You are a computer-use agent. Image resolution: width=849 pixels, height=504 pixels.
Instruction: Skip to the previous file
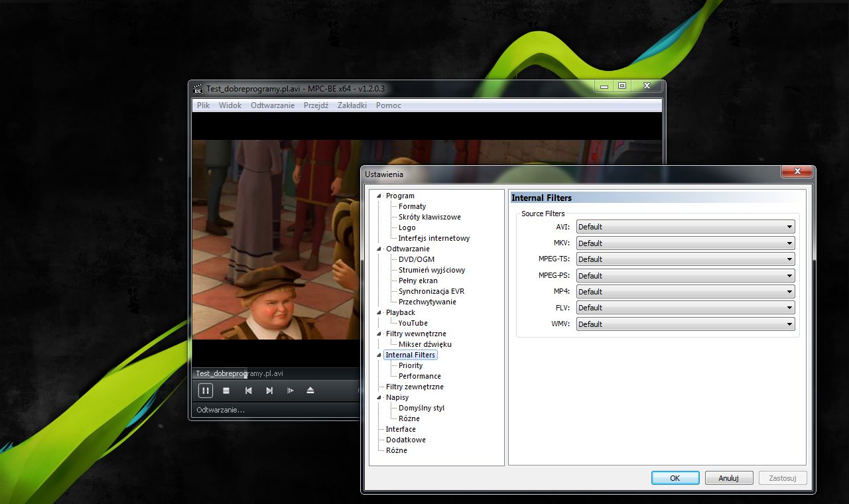[248, 391]
